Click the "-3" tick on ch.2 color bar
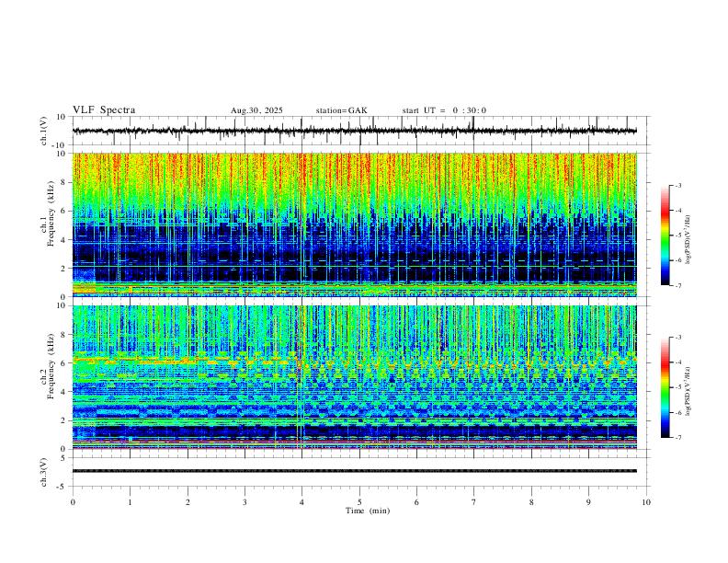728x563 pixels. (x=678, y=338)
